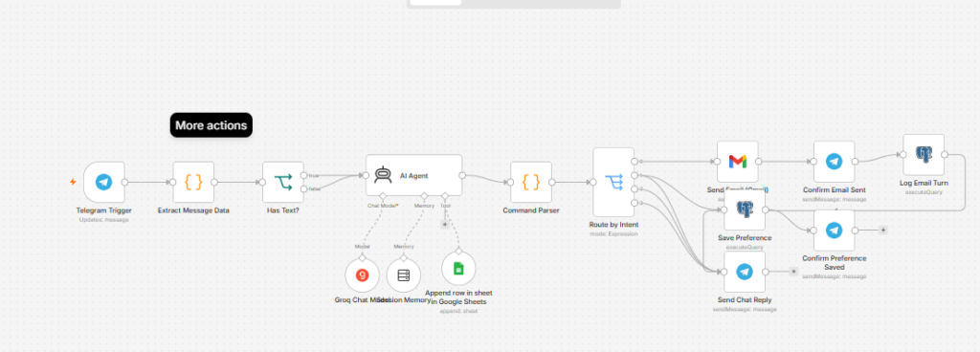Click the true output port of Has Text?

pyautogui.click(x=303, y=175)
